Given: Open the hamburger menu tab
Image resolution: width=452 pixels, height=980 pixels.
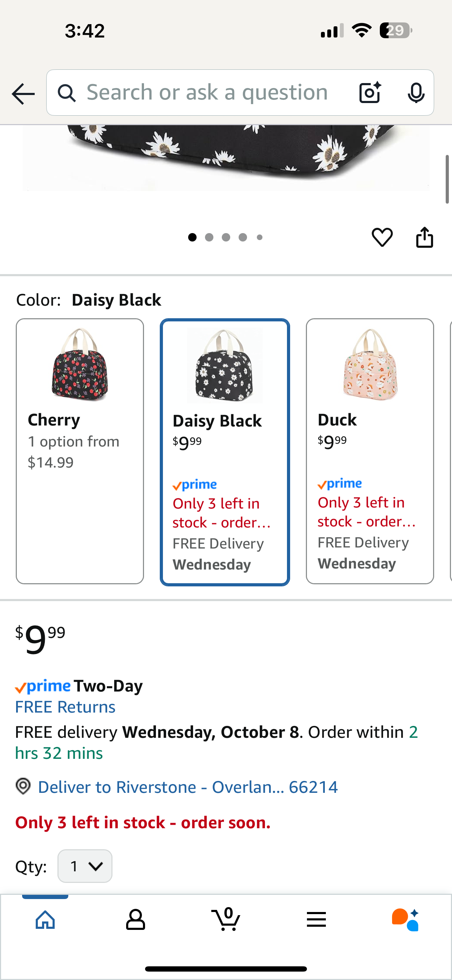Looking at the screenshot, I should click(316, 919).
